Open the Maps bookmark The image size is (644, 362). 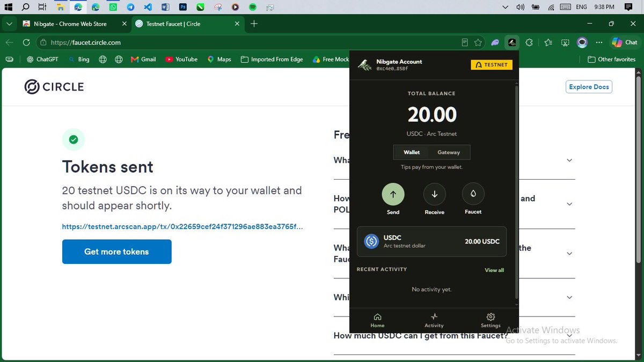[219, 60]
